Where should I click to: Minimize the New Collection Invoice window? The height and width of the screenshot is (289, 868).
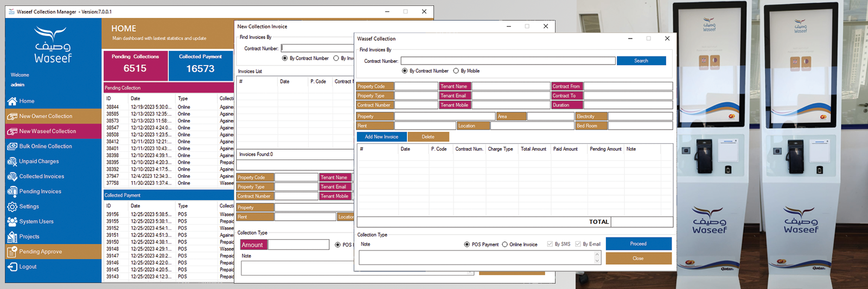(508, 26)
